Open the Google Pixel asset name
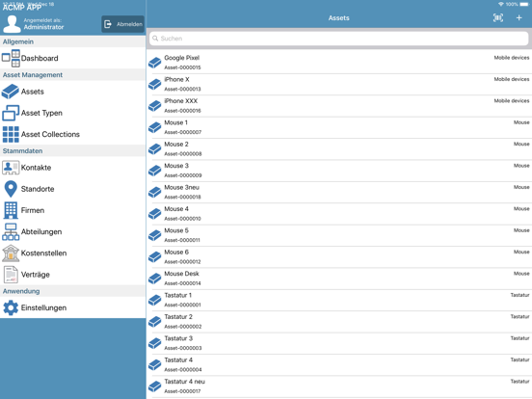This screenshot has height=399, width=532. (x=182, y=58)
